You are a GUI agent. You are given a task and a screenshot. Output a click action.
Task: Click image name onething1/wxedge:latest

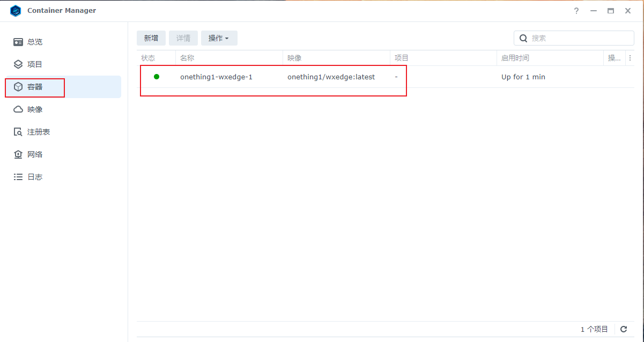331,77
